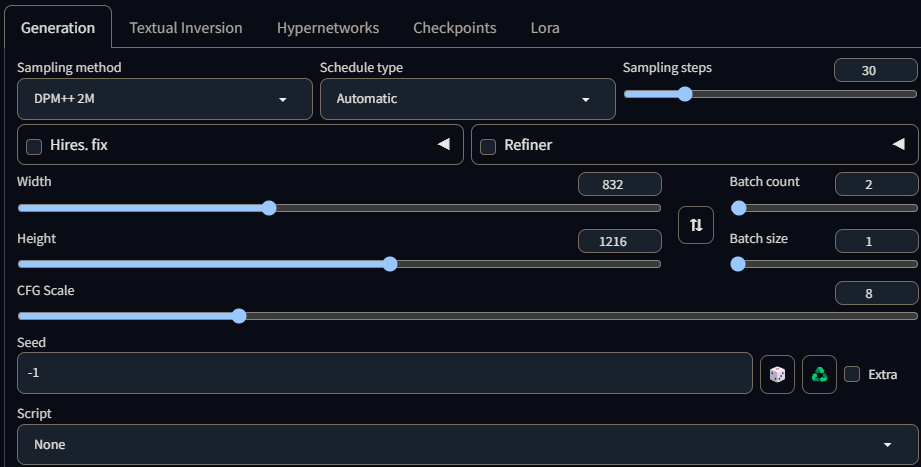Viewport: 921px width, 467px height.
Task: Click the Width number input box
Action: 620,184
